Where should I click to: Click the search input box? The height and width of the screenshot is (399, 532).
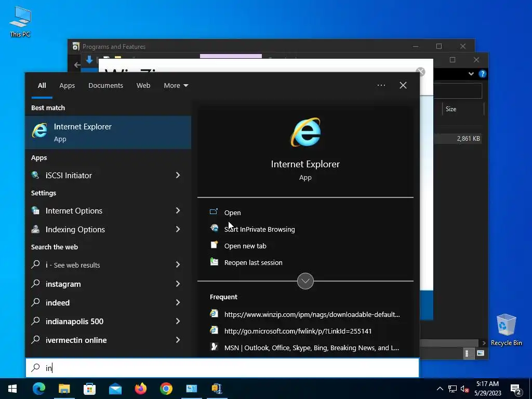[222, 368]
